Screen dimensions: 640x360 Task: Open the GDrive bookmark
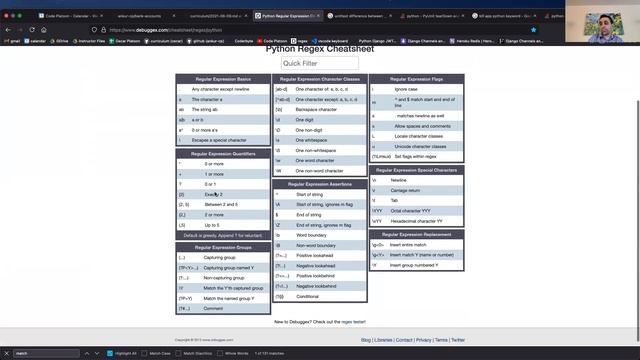point(59,41)
